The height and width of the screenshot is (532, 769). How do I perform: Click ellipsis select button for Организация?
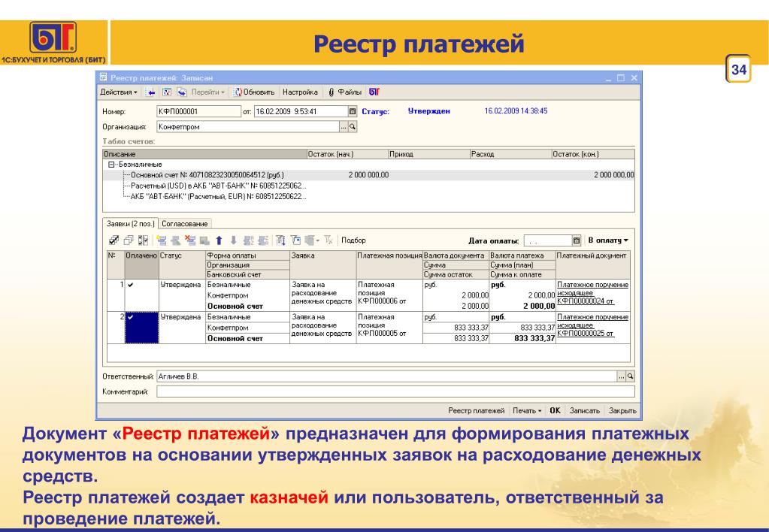pos(344,126)
